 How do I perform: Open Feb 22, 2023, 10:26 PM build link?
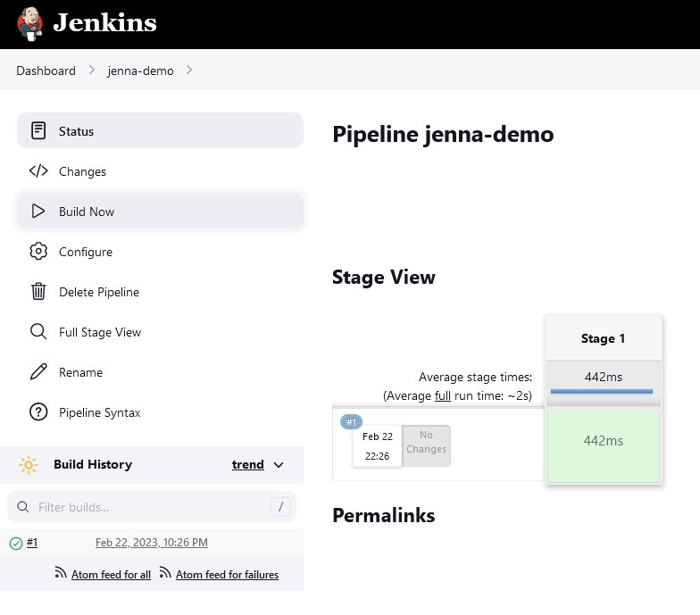[x=152, y=543]
